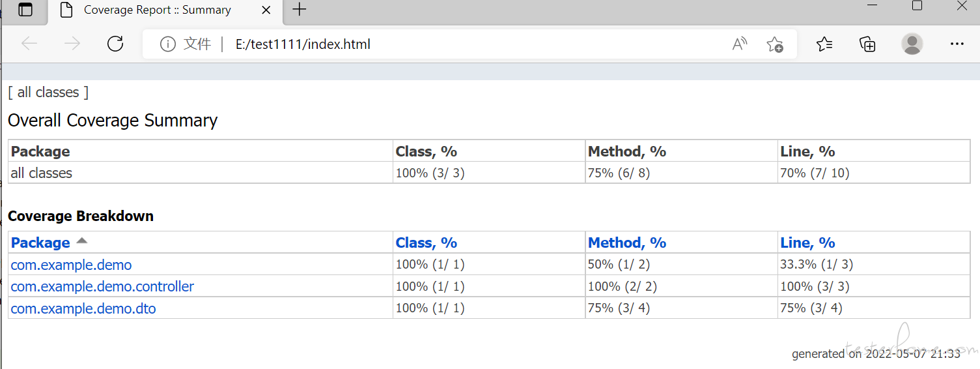This screenshot has height=369, width=980.
Task: Open the tab actions menu icon
Action: pos(25,10)
